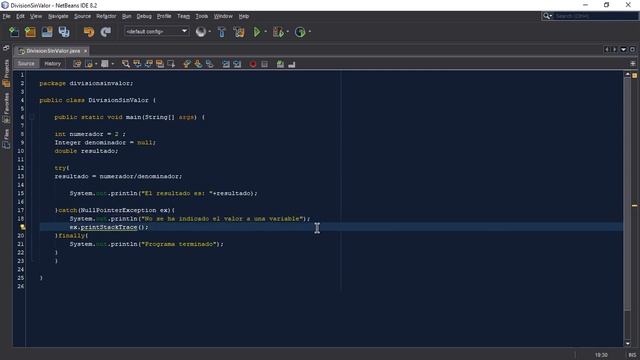Close the DivisionSinValor.java tab
This screenshot has width=640, height=360.
point(85,51)
